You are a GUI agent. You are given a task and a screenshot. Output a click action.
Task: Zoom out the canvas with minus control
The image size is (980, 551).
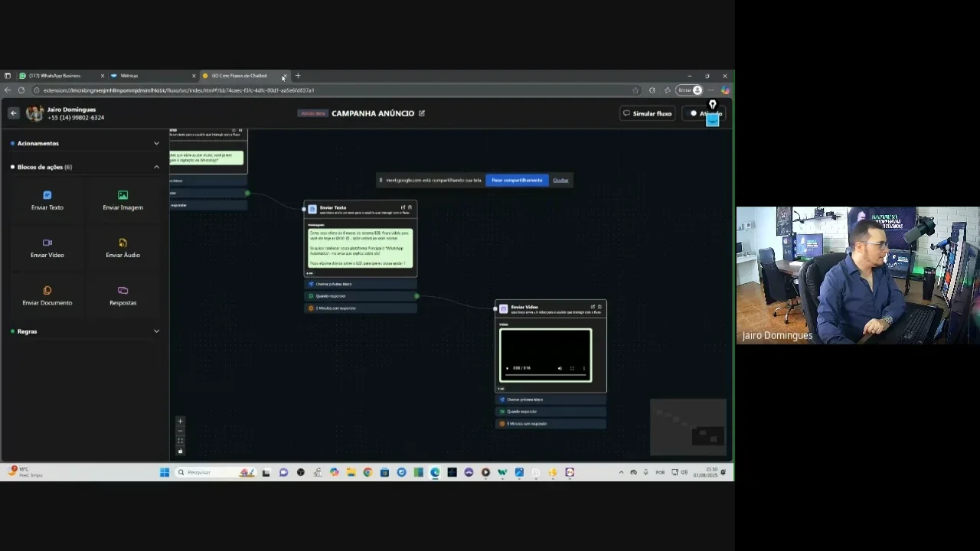coord(181,431)
